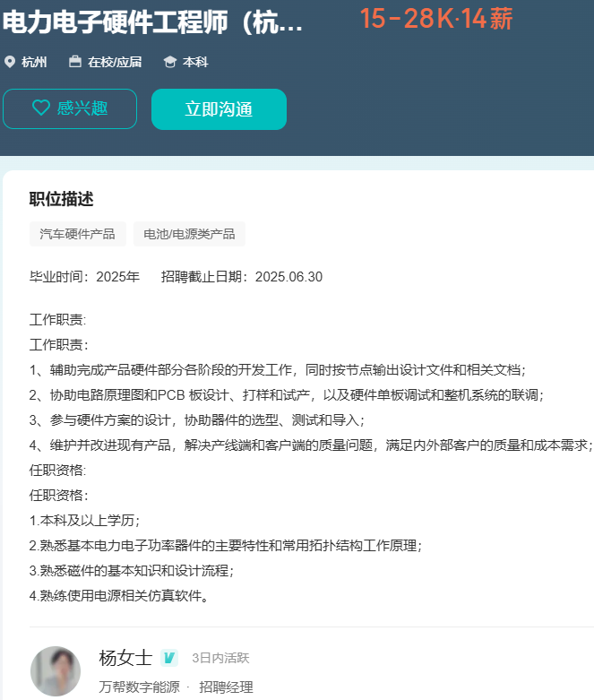Click the 职位描述 section heading
This screenshot has width=594, height=700.
coord(61,199)
